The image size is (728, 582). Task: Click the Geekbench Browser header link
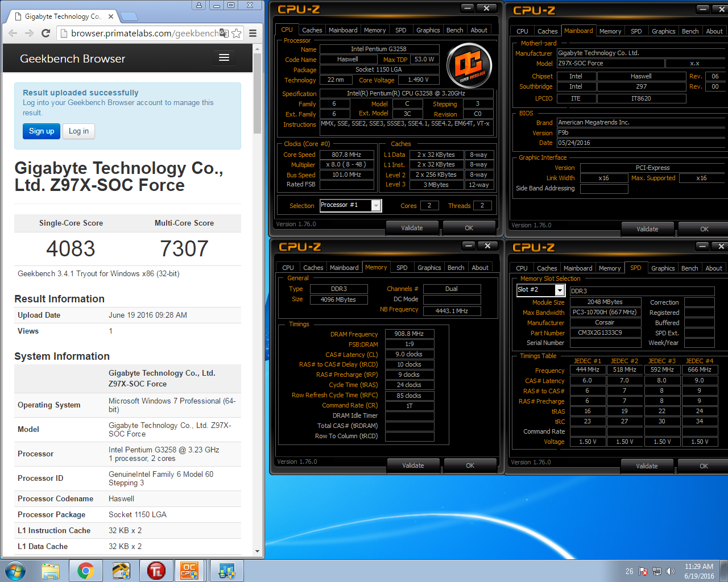pyautogui.click(x=72, y=59)
